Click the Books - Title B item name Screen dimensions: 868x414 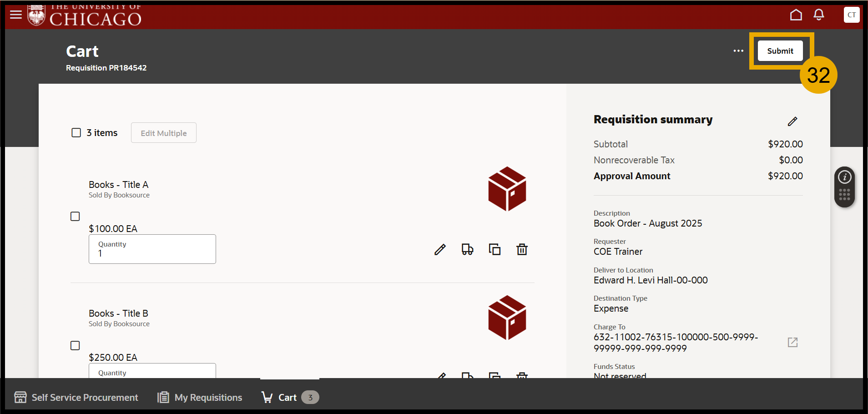[x=119, y=313]
